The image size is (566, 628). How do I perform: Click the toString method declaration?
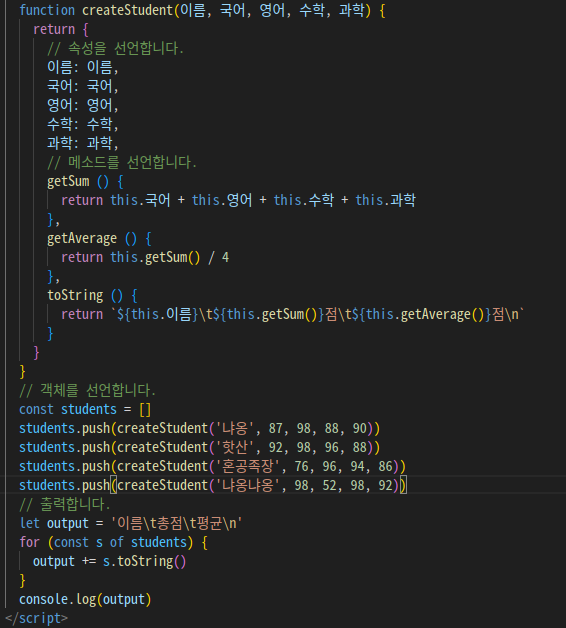tap(93, 296)
